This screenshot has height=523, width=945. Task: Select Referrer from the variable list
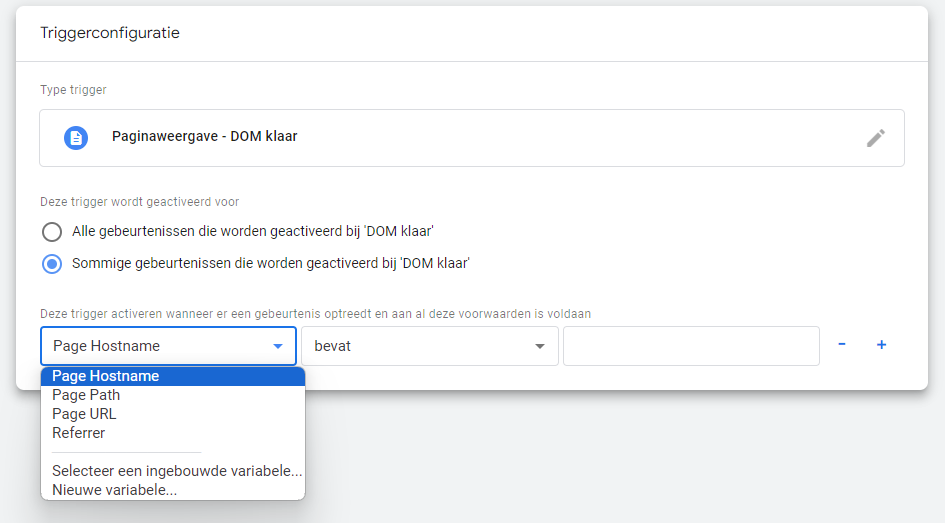point(79,433)
